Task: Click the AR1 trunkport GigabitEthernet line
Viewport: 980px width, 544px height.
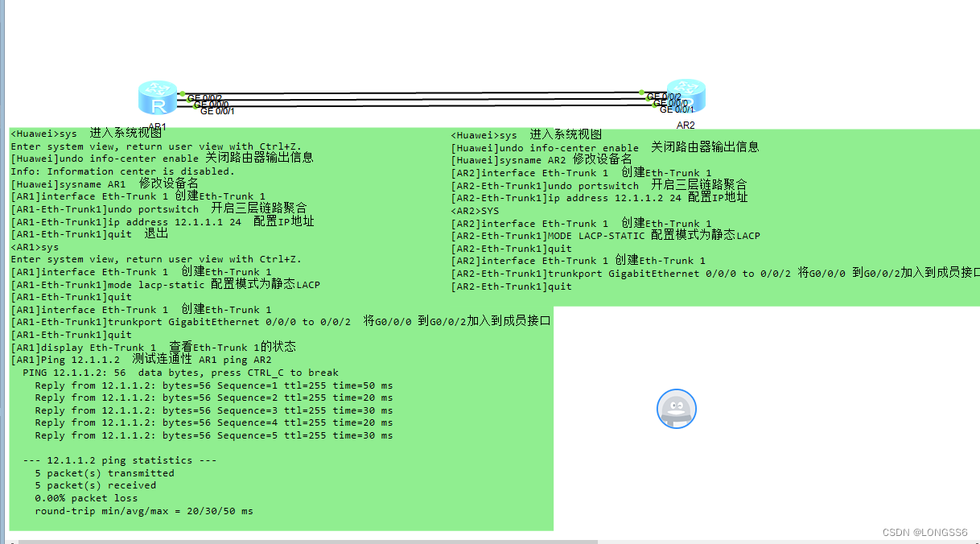Action: click(280, 322)
